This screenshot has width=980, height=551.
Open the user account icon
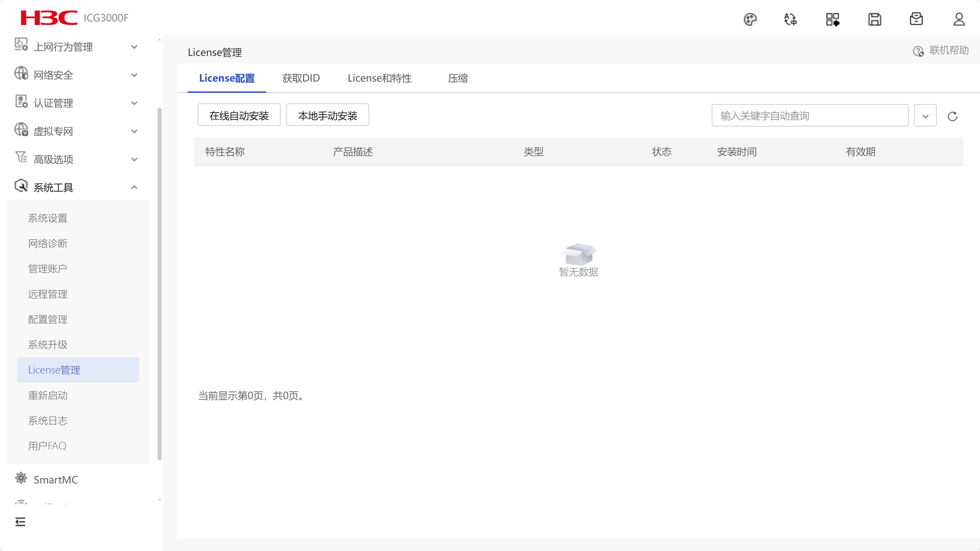959,19
